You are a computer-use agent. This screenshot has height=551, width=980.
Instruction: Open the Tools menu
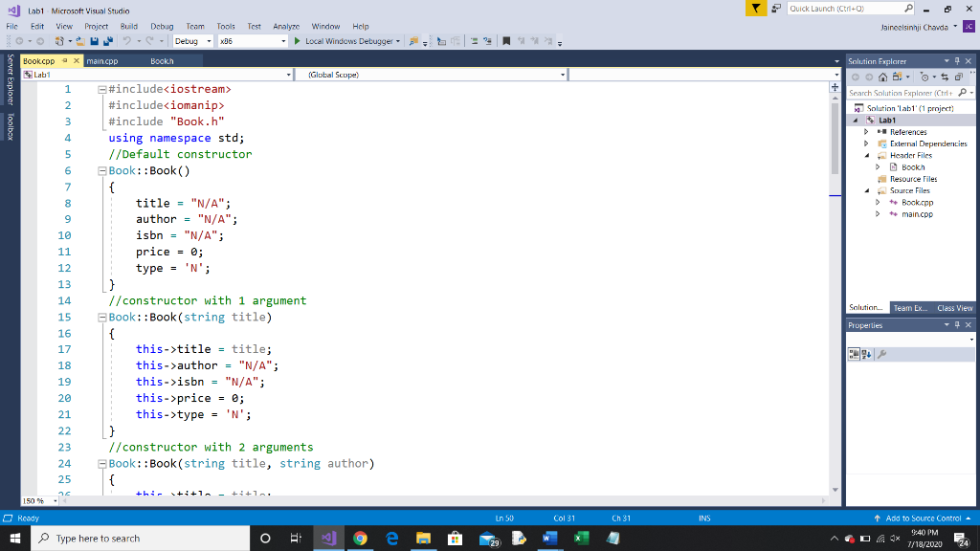pyautogui.click(x=226, y=26)
